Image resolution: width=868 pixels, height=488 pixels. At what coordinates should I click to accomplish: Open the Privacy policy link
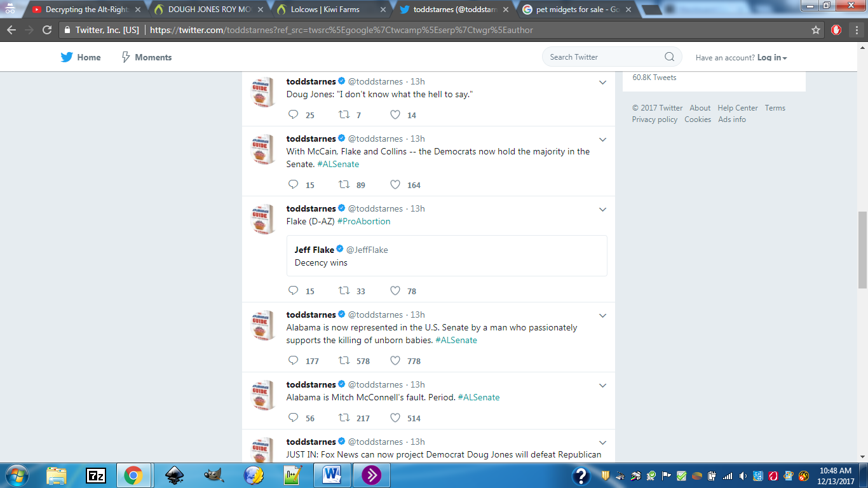coord(654,119)
